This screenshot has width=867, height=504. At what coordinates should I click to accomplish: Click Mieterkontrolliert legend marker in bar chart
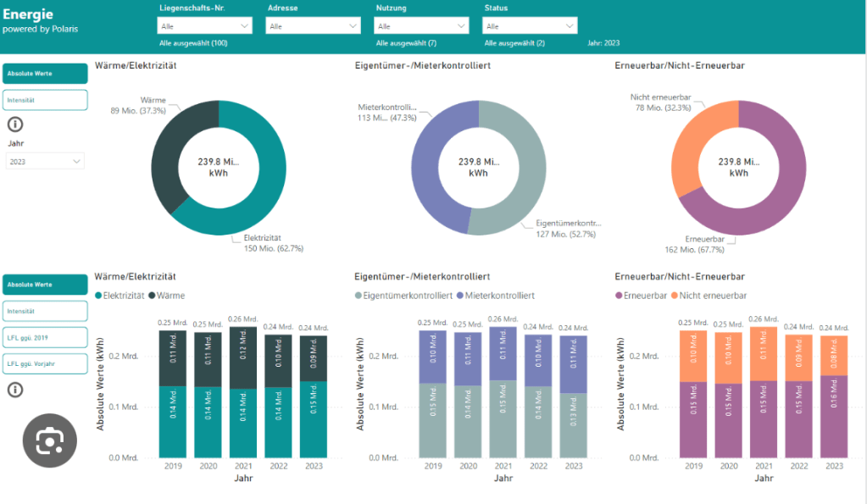pyautogui.click(x=460, y=296)
